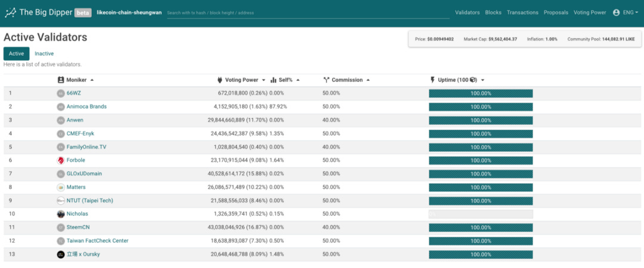Sort by Moniker using its arrow
Screen dimensions: 644x268
coord(92,80)
